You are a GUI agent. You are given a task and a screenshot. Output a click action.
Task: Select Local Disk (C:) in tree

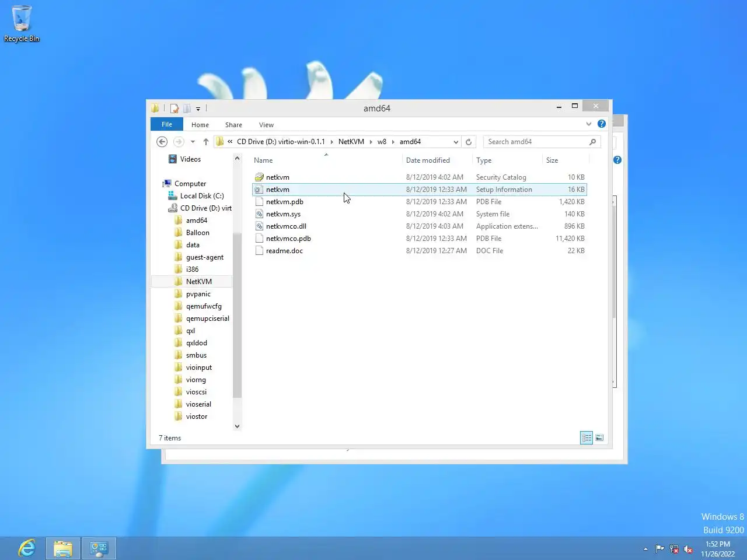tap(201, 196)
